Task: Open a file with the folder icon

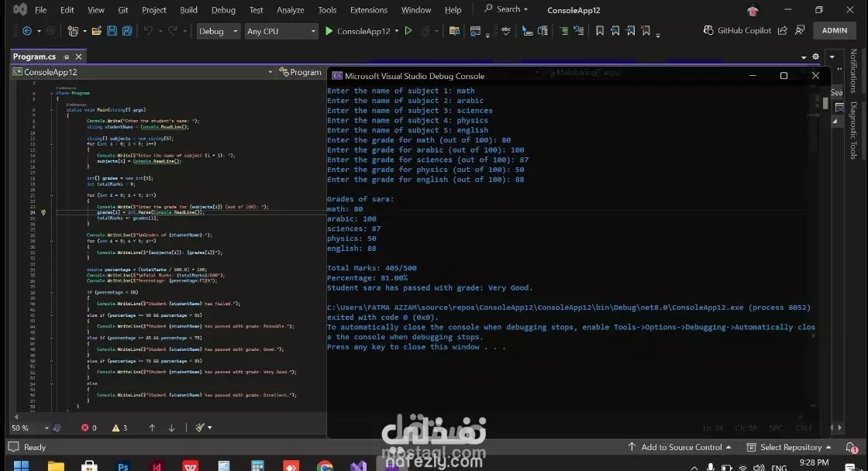Action: click(96, 31)
